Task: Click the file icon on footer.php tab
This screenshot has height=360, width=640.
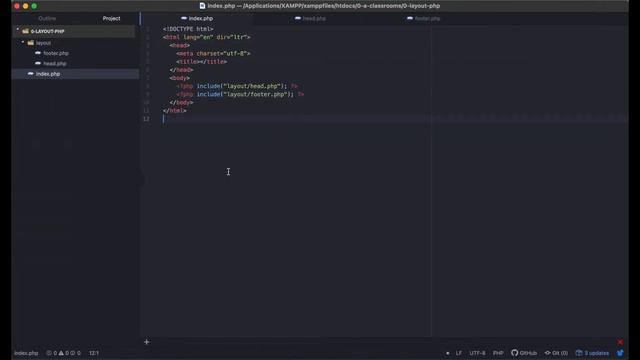Action: click(x=410, y=18)
